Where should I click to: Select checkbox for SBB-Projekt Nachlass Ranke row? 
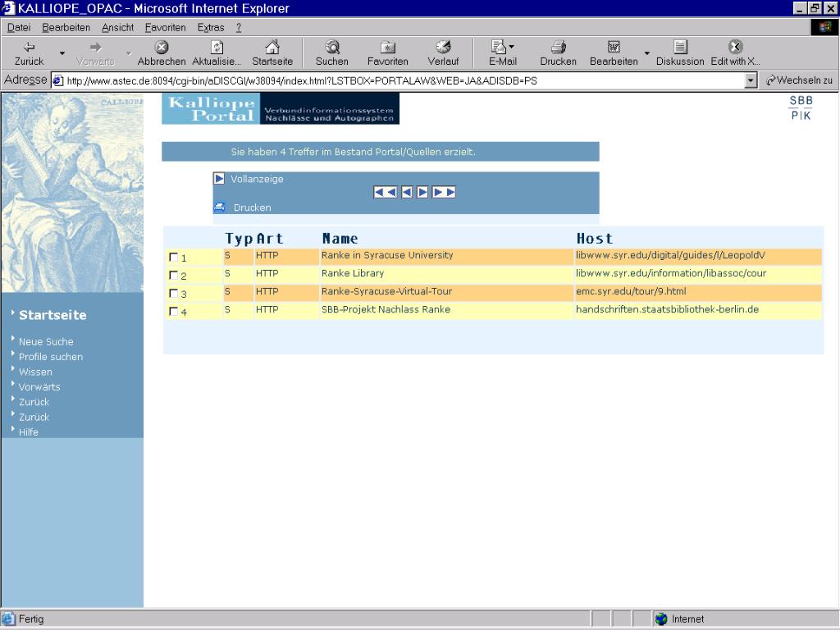point(173,312)
